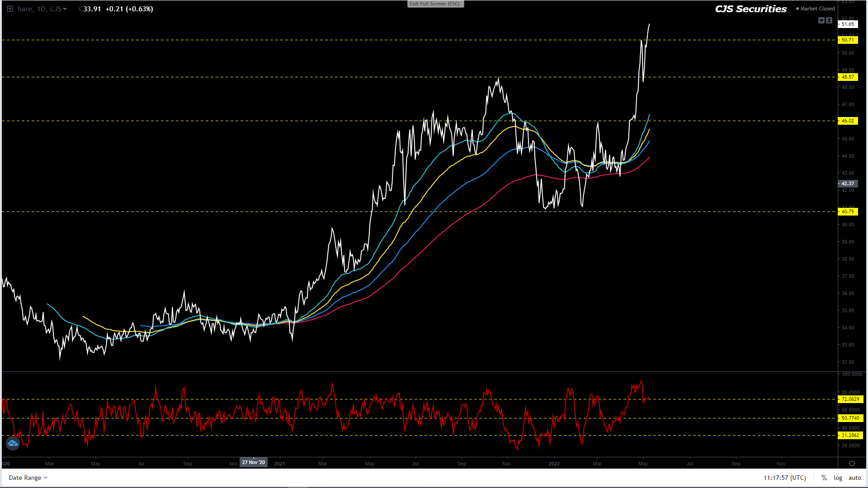Click Exit Full Screen button
The width and height of the screenshot is (868, 488).
pyautogui.click(x=435, y=4)
